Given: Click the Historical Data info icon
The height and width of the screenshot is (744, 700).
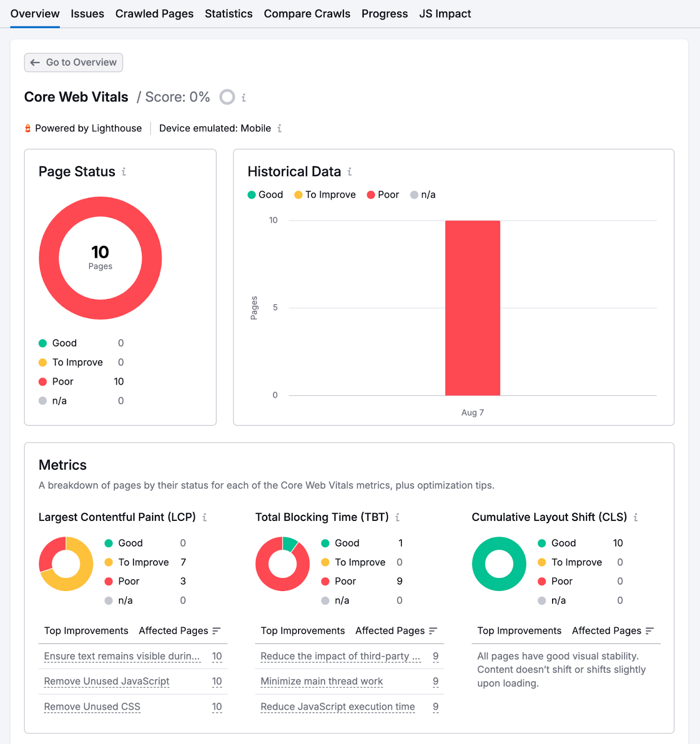Looking at the screenshot, I should click(350, 172).
